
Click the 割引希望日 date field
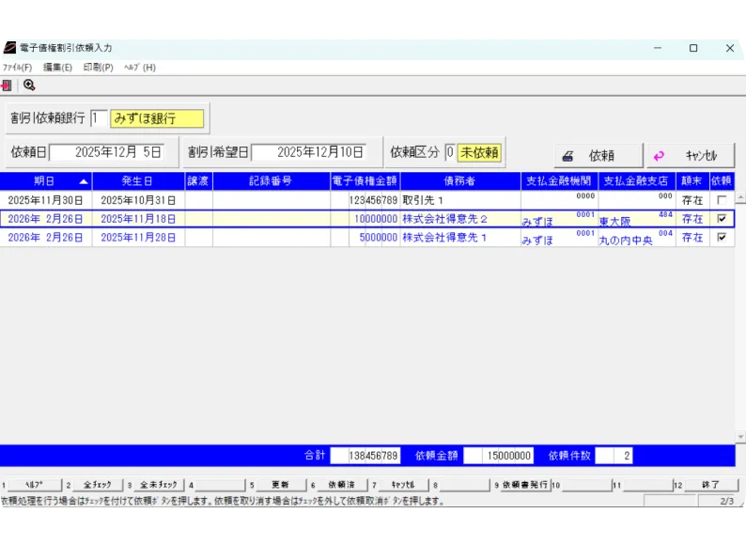pos(309,152)
